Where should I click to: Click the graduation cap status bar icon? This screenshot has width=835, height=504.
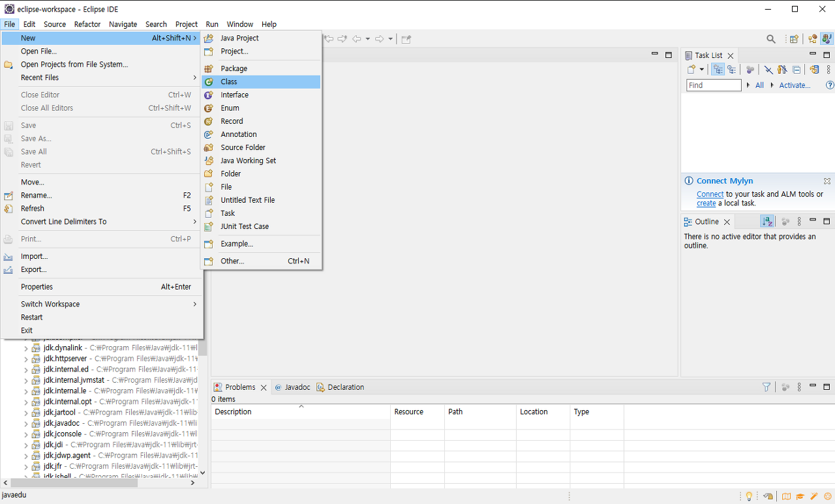click(x=800, y=496)
